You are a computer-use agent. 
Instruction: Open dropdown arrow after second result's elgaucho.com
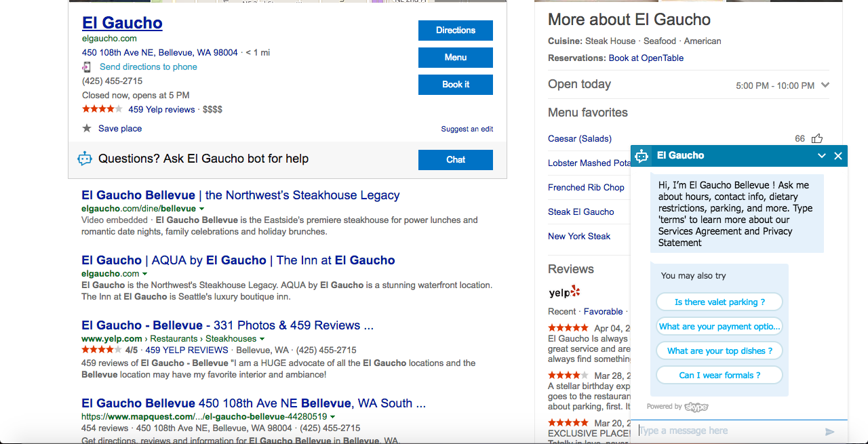145,274
